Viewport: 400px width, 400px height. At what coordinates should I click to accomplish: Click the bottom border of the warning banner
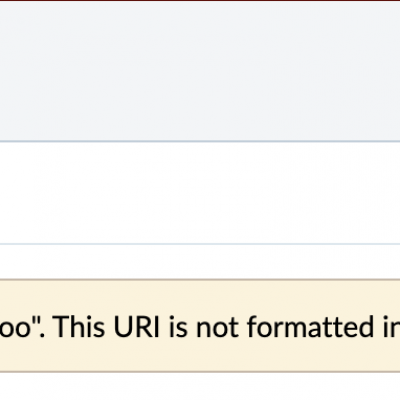click(x=200, y=372)
